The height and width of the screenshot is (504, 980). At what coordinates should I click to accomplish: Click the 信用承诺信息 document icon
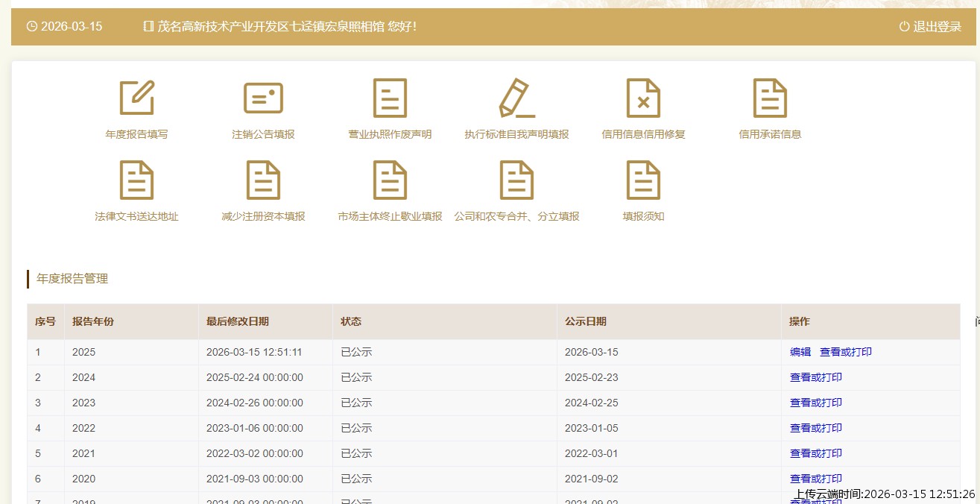click(770, 98)
